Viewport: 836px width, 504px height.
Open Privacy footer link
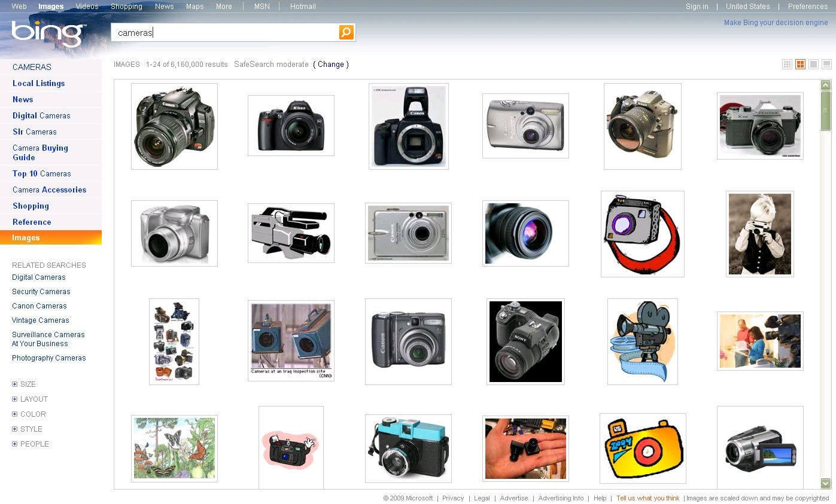453,498
